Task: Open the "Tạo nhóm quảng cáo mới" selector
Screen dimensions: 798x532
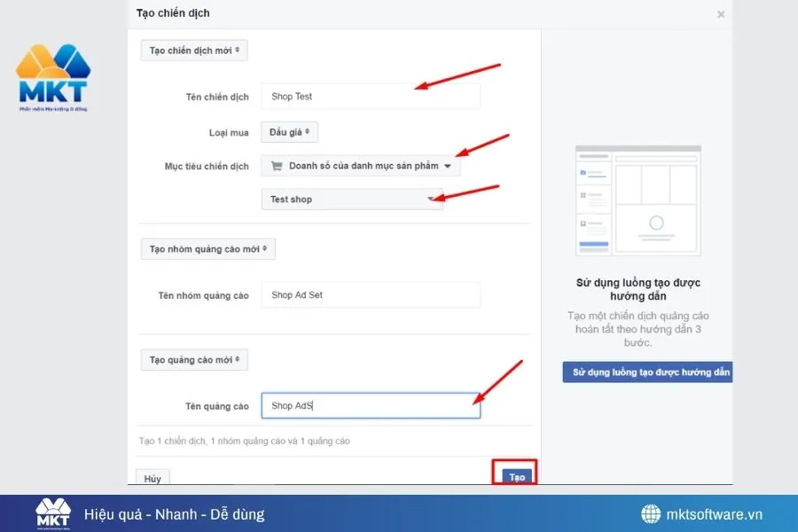Action: tap(207, 248)
